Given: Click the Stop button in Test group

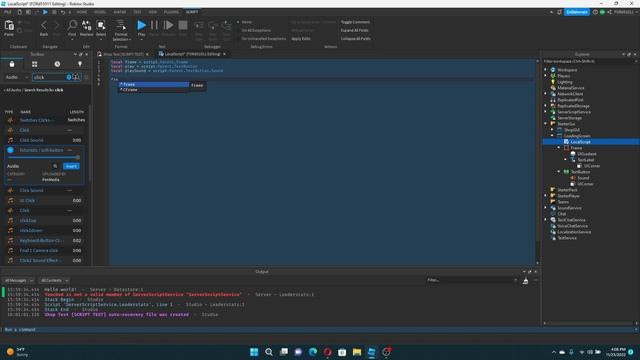Looking at the screenshot, I should pos(183,25).
